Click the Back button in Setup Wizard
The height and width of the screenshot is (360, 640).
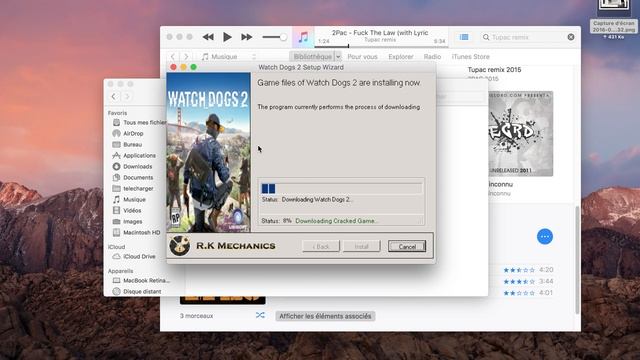coord(321,246)
